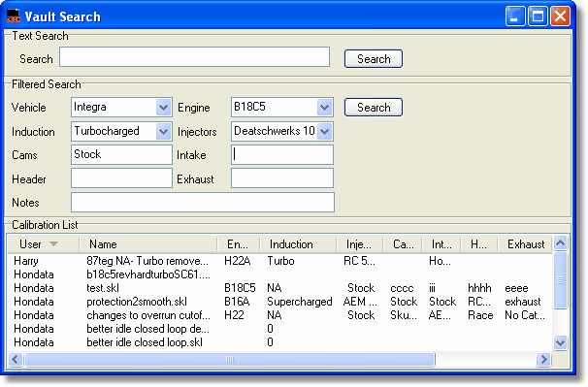This screenshot has height=387, width=588.
Task: Click the Vault Search title bar app icon
Action: [x=14, y=16]
